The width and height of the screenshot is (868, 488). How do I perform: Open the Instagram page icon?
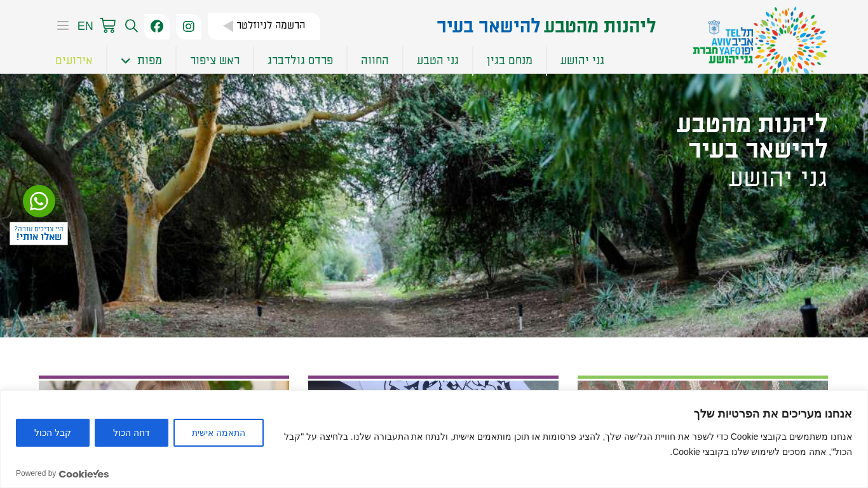[189, 26]
